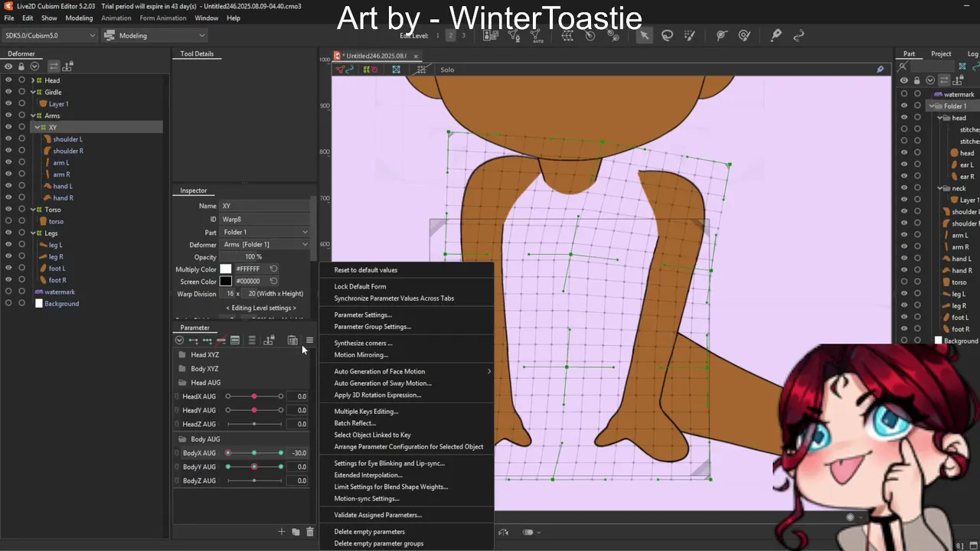The width and height of the screenshot is (980, 551).
Task: Add a new parameter with plus icon
Action: (x=281, y=532)
